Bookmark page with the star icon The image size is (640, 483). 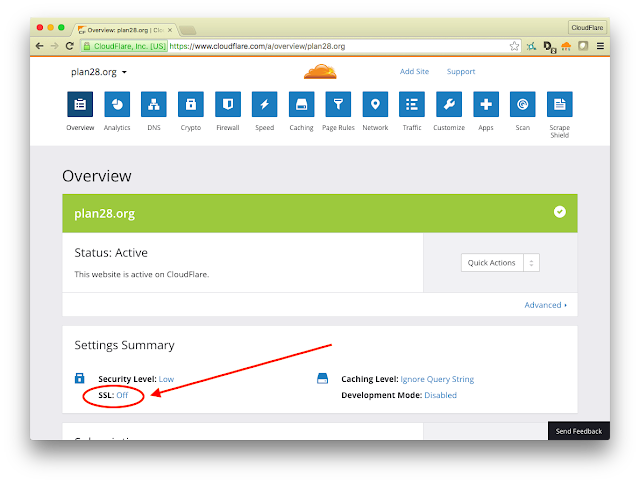(x=514, y=46)
